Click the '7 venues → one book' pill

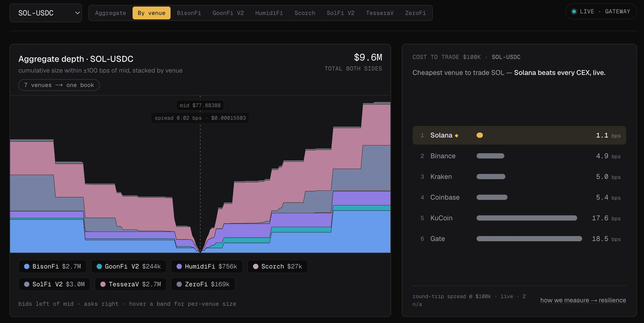click(59, 85)
